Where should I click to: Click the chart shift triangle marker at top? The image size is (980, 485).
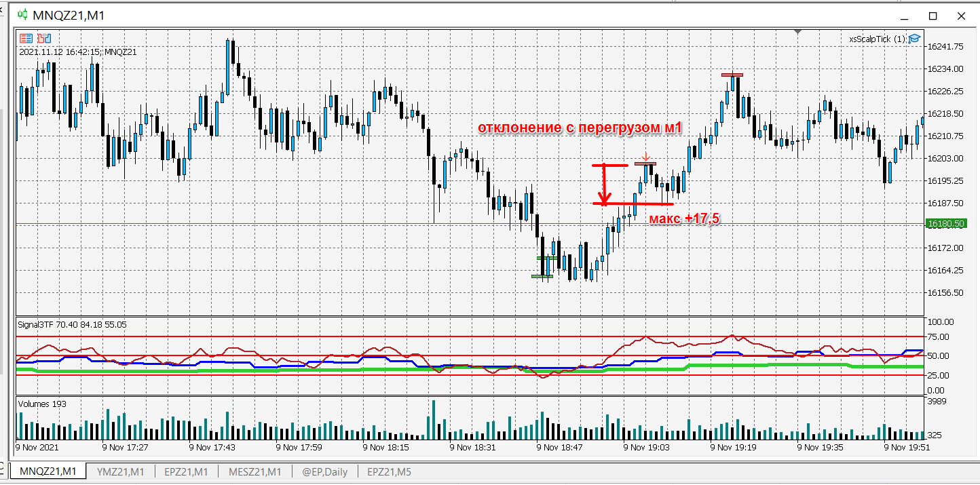coord(798,31)
